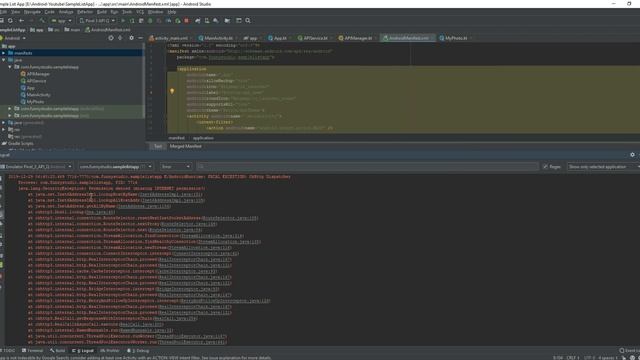The width and height of the screenshot is (640, 360).
Task: Select MainActivity in the project tree
Action: pos(38,95)
